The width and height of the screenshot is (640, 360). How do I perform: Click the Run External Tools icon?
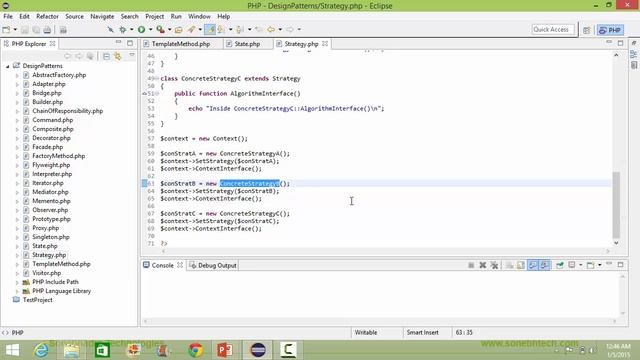pos(160,29)
